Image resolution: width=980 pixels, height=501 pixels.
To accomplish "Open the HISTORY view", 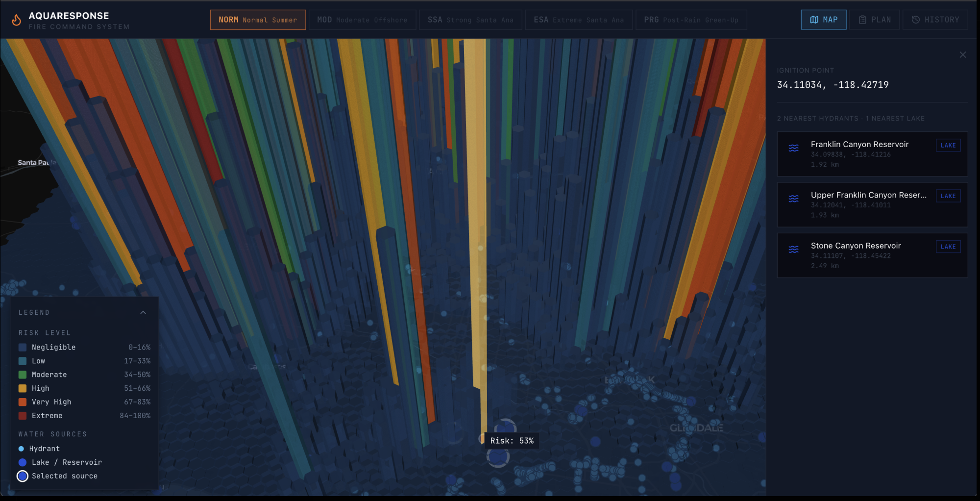I will click(x=935, y=20).
